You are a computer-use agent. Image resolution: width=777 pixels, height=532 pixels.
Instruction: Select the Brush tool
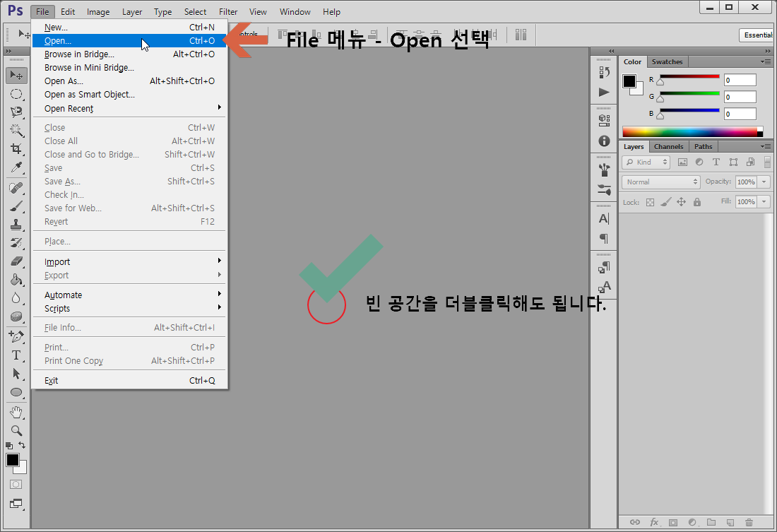click(16, 206)
